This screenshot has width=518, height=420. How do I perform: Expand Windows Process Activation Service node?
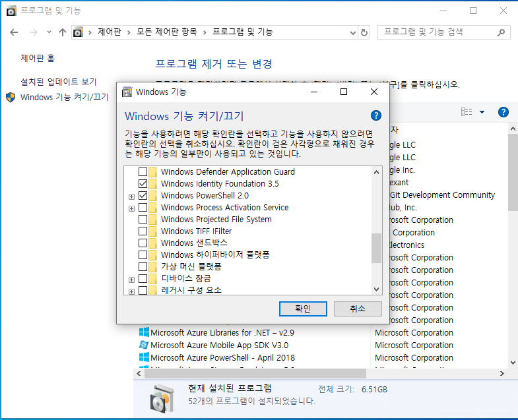coord(131,208)
